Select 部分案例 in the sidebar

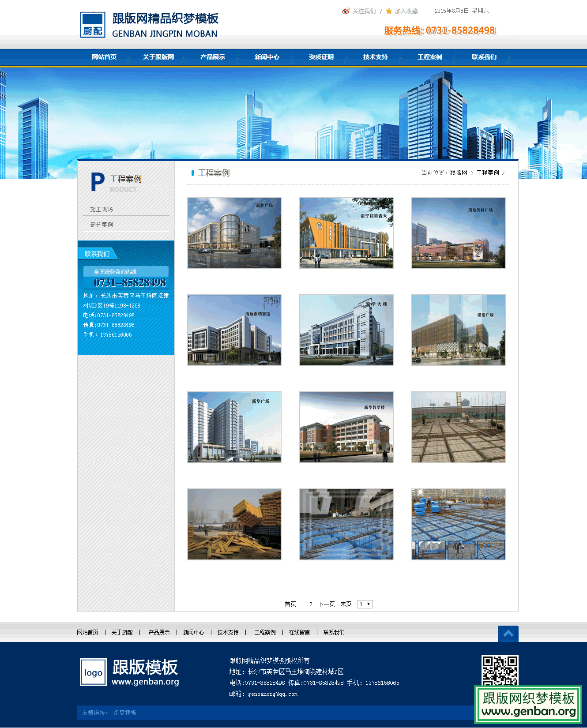(x=102, y=225)
